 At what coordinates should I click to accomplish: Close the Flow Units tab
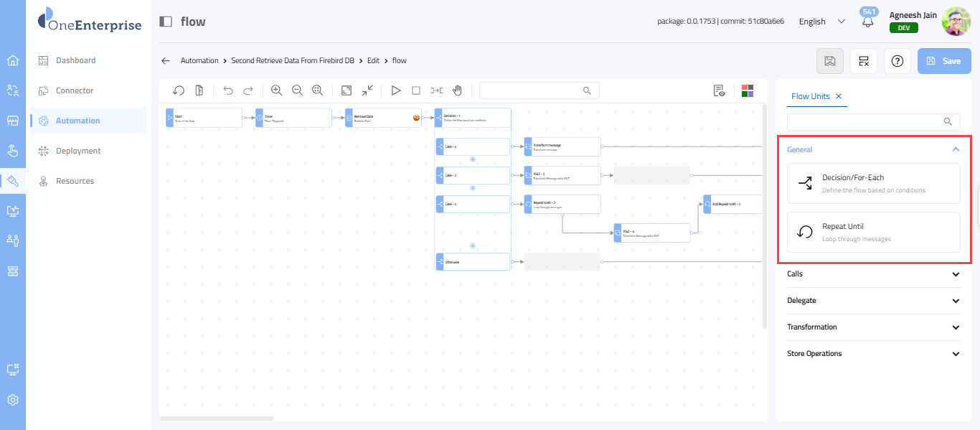[839, 96]
